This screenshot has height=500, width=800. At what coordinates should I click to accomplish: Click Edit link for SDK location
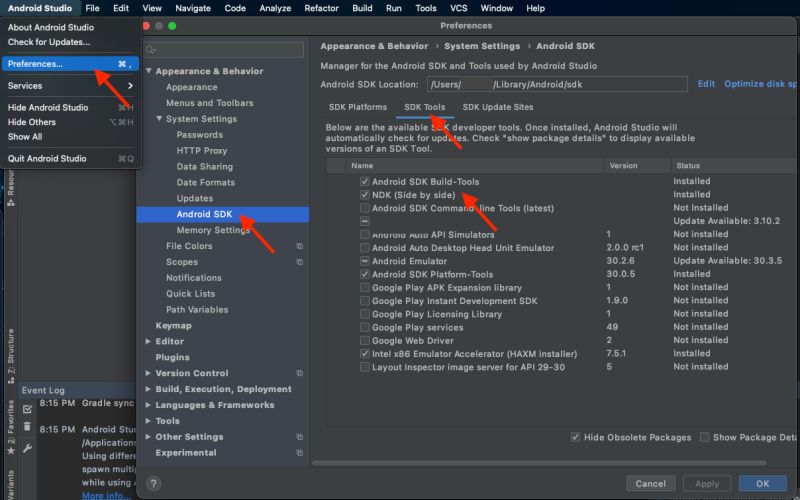coord(706,84)
